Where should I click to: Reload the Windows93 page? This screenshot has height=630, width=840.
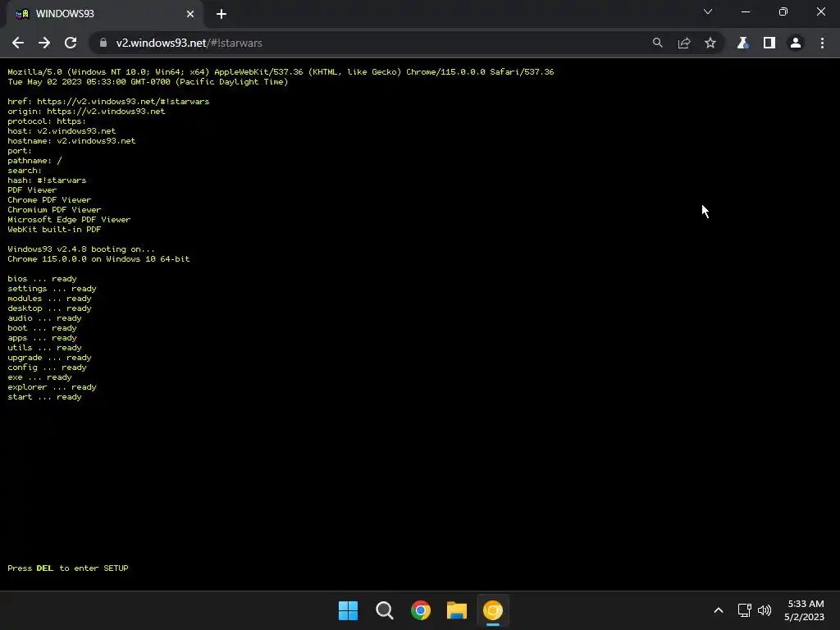click(71, 43)
